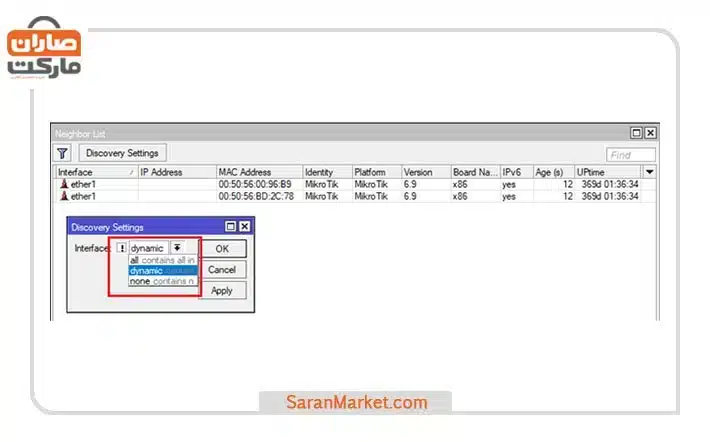710x442 pixels.
Task: Open Discovery Settings from the toolbar
Action: (x=122, y=153)
